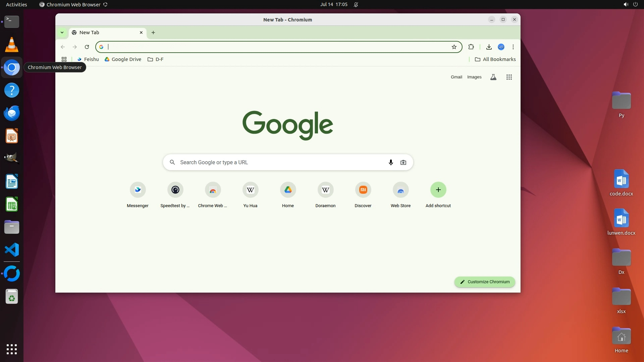The height and width of the screenshot is (362, 644).
Task: Expand the tab search dropdown arrow
Action: [x=62, y=33]
